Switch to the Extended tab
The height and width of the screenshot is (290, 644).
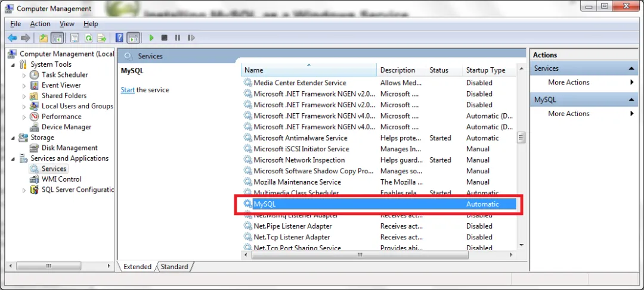[137, 267]
